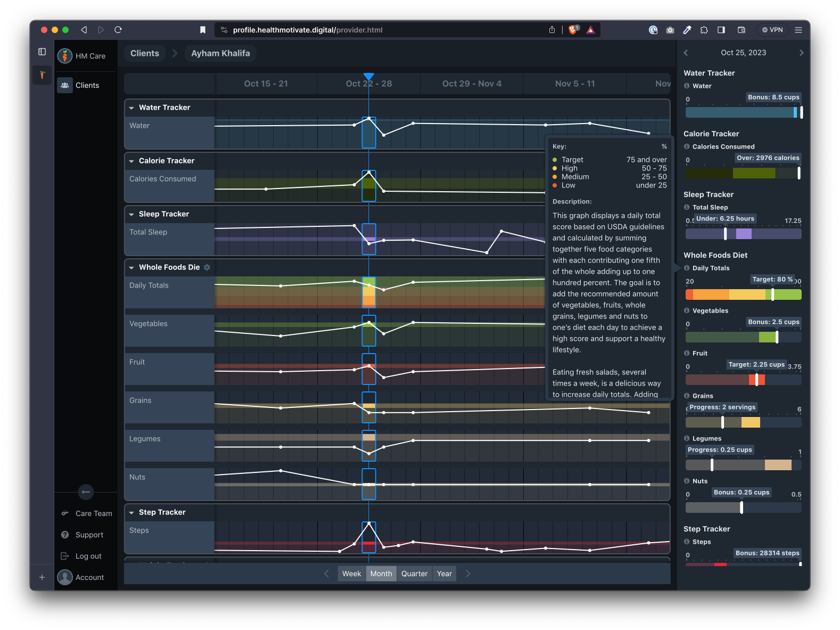Viewport: 840px width, 630px height.
Task: Select the Quarter view tab
Action: coord(414,574)
